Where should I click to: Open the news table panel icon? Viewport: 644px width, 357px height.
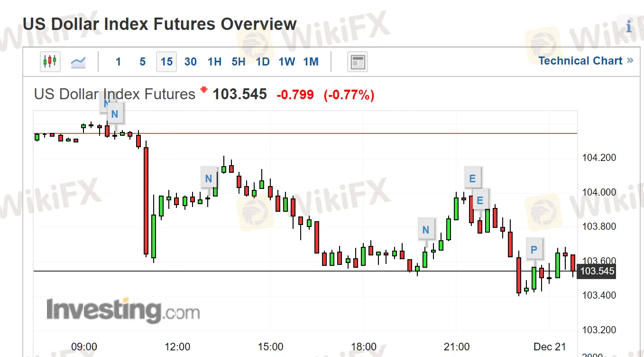357,62
